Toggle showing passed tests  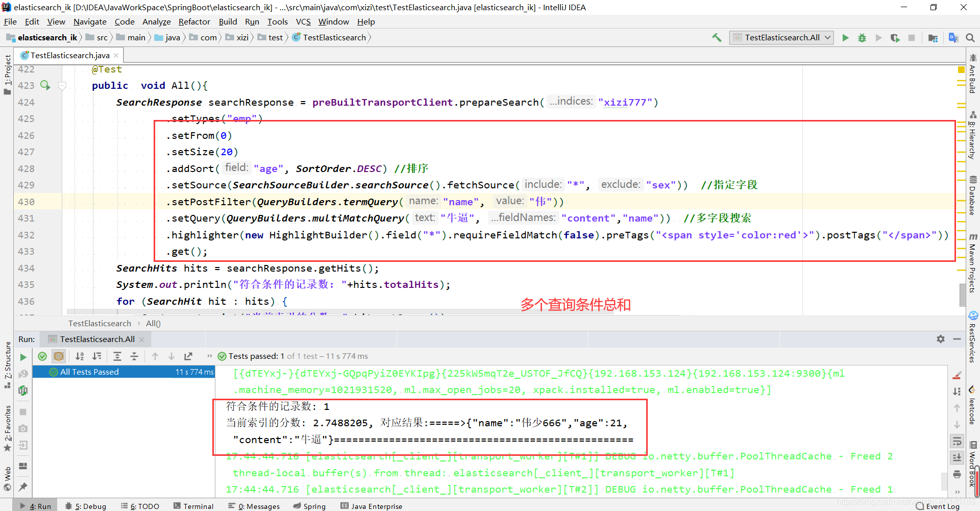tap(42, 356)
